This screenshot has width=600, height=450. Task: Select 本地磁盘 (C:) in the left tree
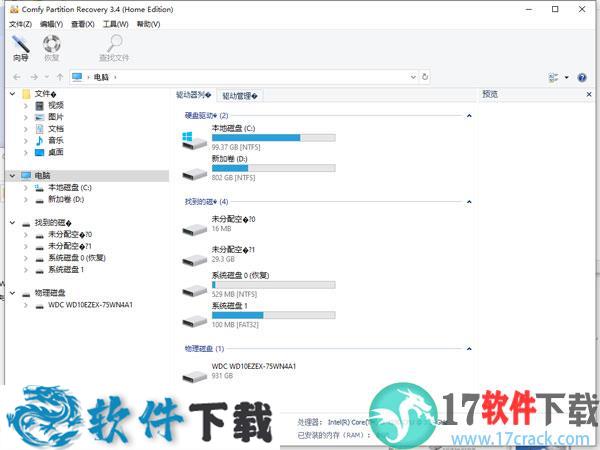(70, 188)
